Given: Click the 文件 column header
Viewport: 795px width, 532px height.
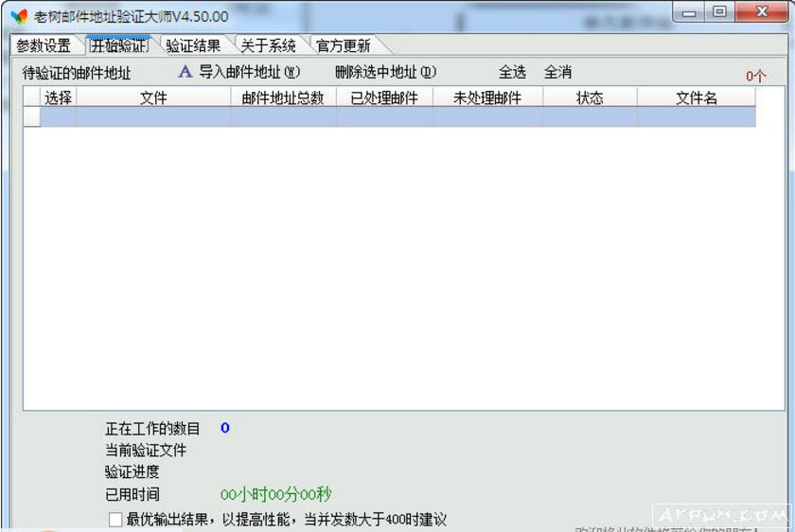Looking at the screenshot, I should [153, 98].
